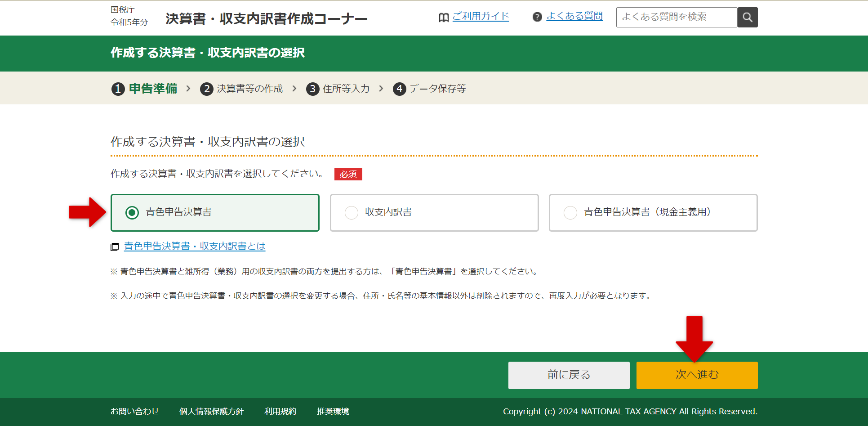The width and height of the screenshot is (868, 426).
Task: Open the 個人情報保護方針 footer link
Action: (211, 411)
